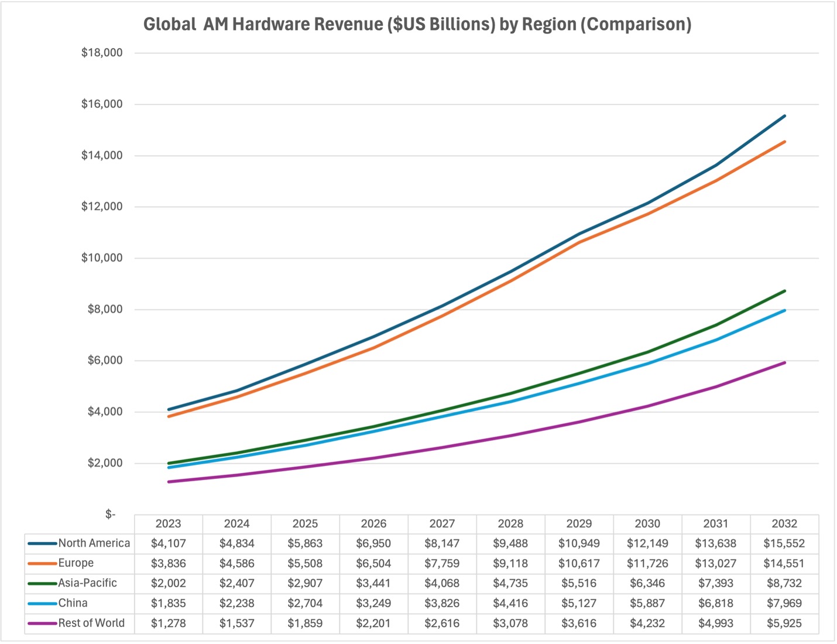Select the Europe orange legend marker
Viewport: 837px width, 644px height.
pos(42,563)
